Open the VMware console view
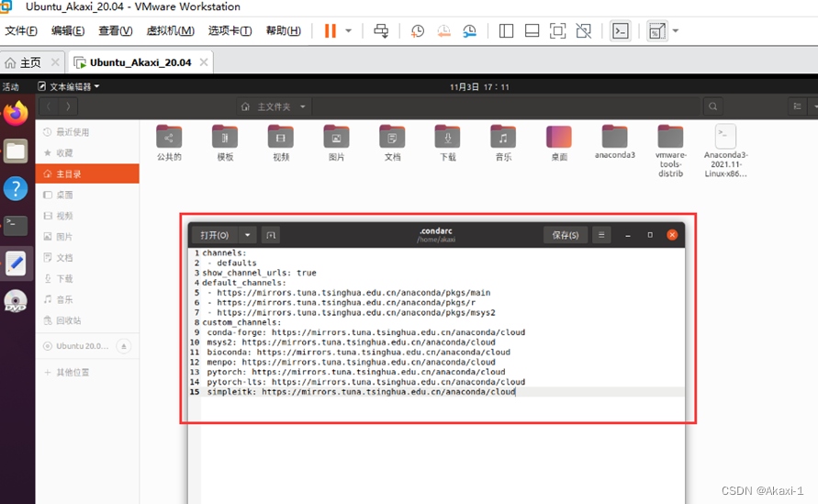 tap(621, 31)
